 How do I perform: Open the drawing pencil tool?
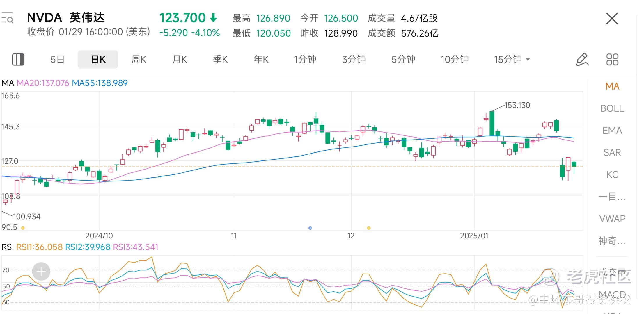tap(582, 59)
